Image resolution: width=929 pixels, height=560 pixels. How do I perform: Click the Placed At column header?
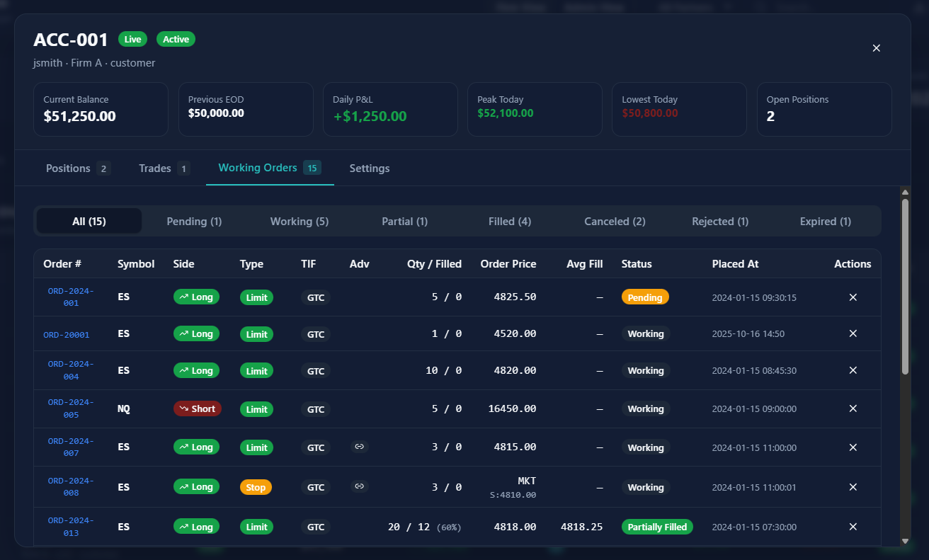[x=735, y=264]
